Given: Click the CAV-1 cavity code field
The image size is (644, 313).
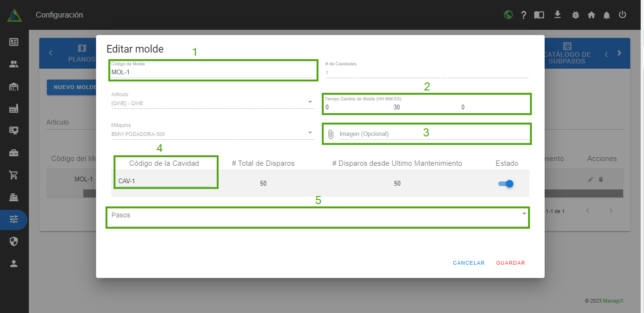Looking at the screenshot, I should point(163,181).
